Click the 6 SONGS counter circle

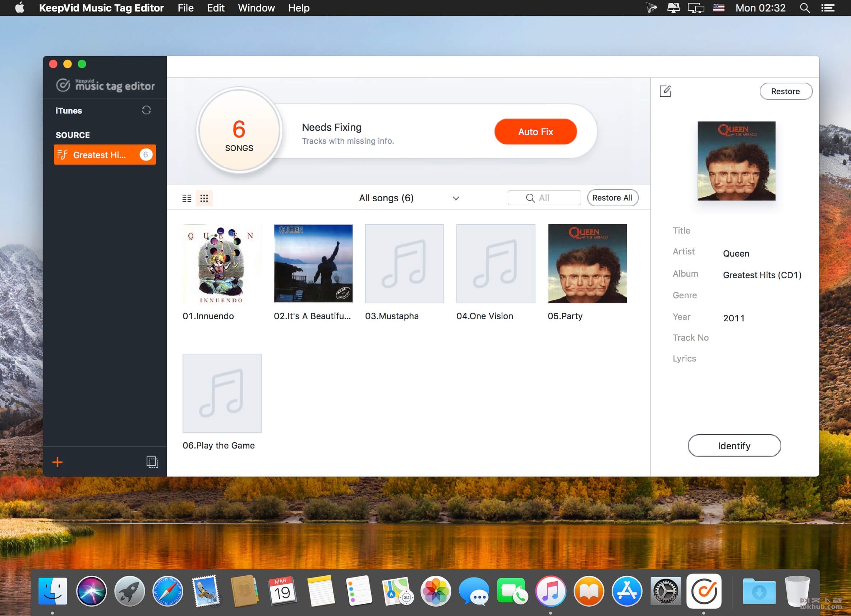pyautogui.click(x=239, y=131)
